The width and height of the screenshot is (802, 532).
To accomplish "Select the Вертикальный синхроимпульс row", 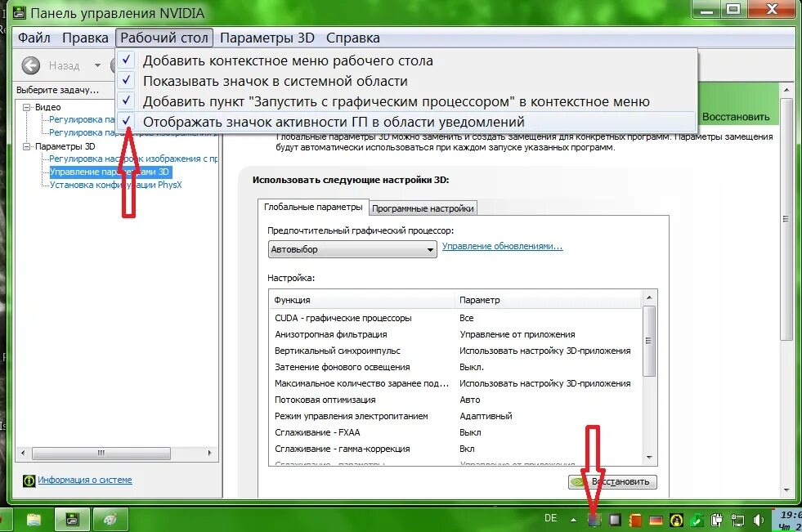I will click(455, 351).
